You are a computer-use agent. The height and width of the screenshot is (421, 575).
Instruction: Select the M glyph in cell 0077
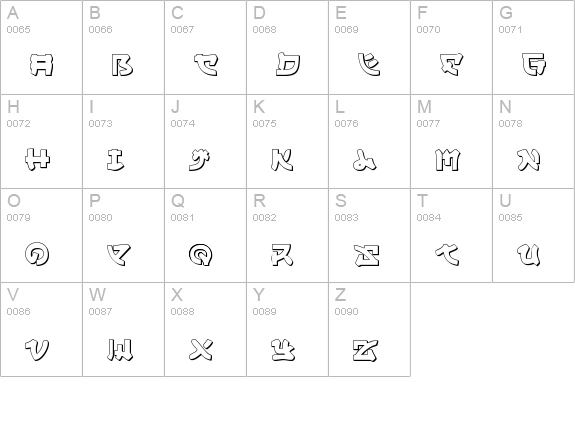tap(447, 160)
